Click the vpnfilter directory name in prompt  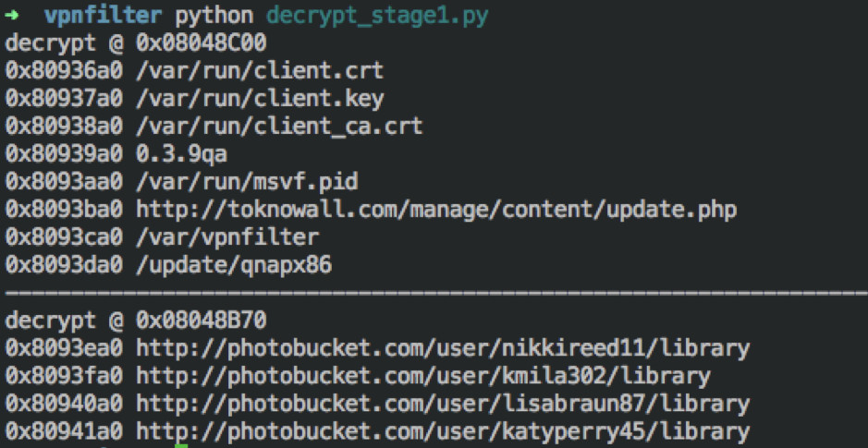(x=104, y=16)
